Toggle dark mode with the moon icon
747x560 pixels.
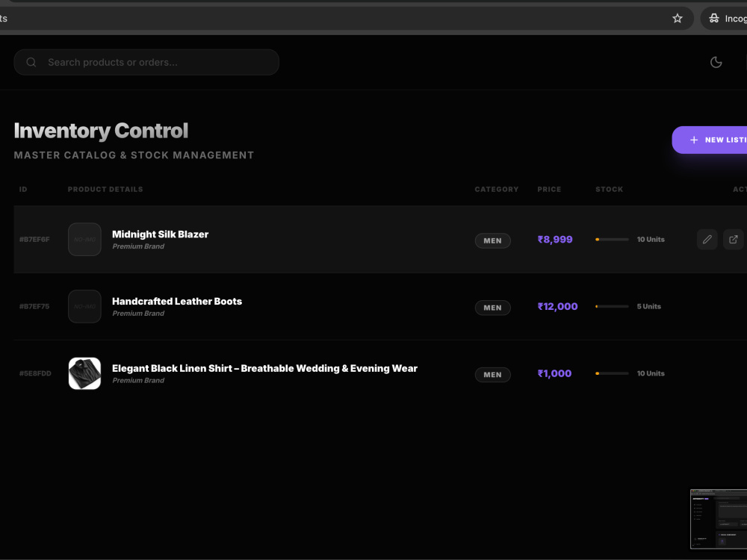[x=716, y=63]
